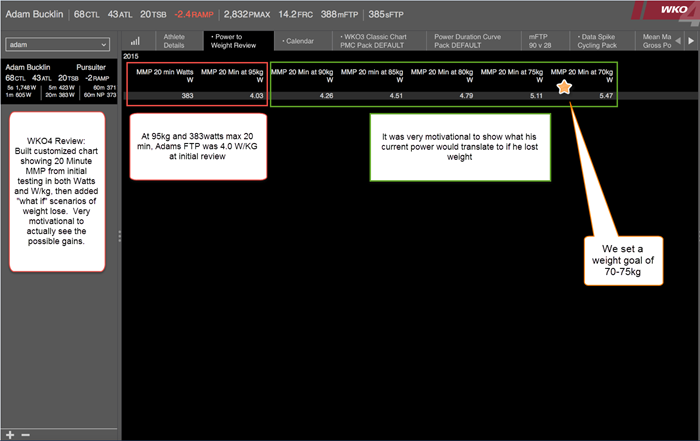Grab the sidebar splitter handle
The image size is (700, 441).
(x=120, y=236)
